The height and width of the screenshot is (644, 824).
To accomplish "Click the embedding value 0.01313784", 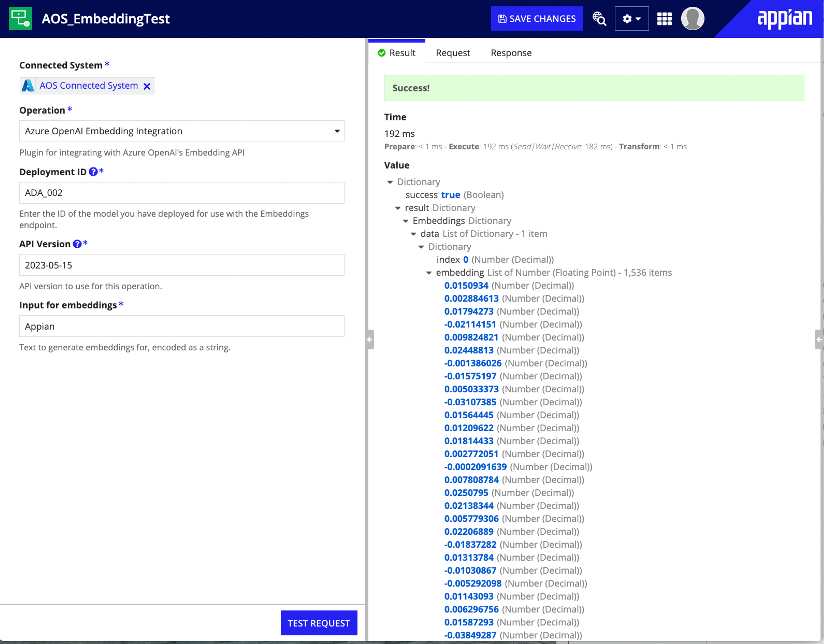I will 469,557.
